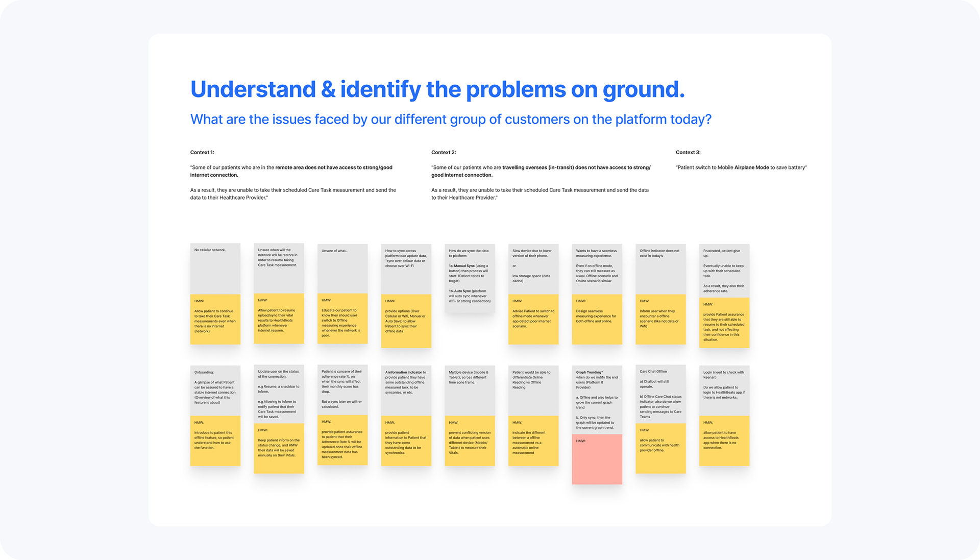Select yellow note 'prevent conflicting version of data'

pyautogui.click(x=470, y=441)
